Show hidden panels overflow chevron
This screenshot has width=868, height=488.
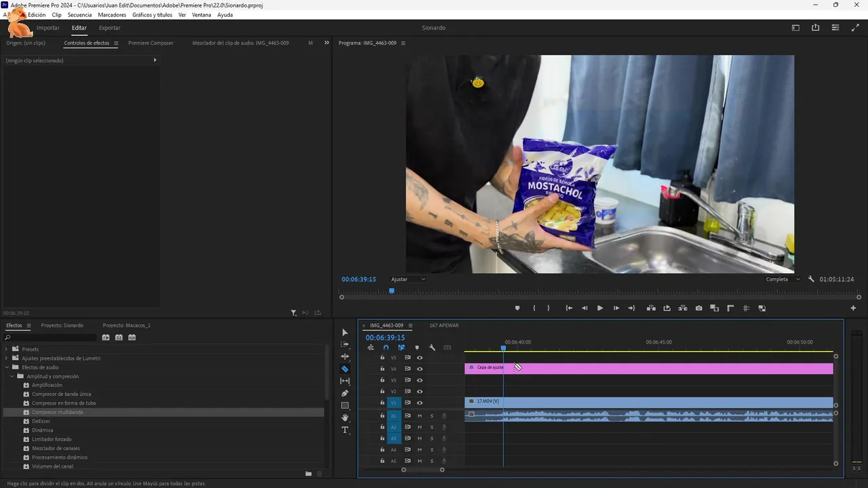coord(326,43)
